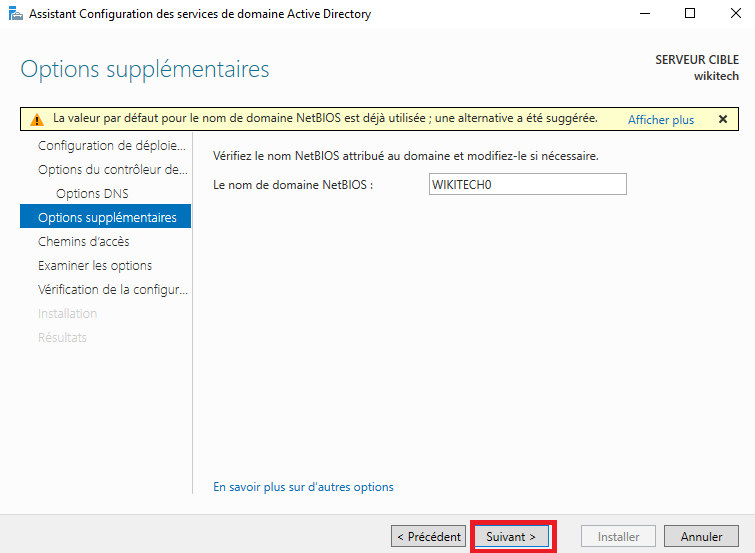Open En savoir plus sur d'autres options link
Viewport: 755px width, 553px height.
[303, 487]
